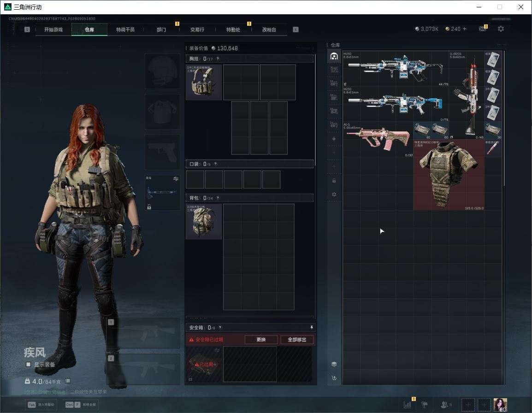532x413 pixels.
Task: Swap the melee weapon with arrows icon
Action: (x=176, y=179)
